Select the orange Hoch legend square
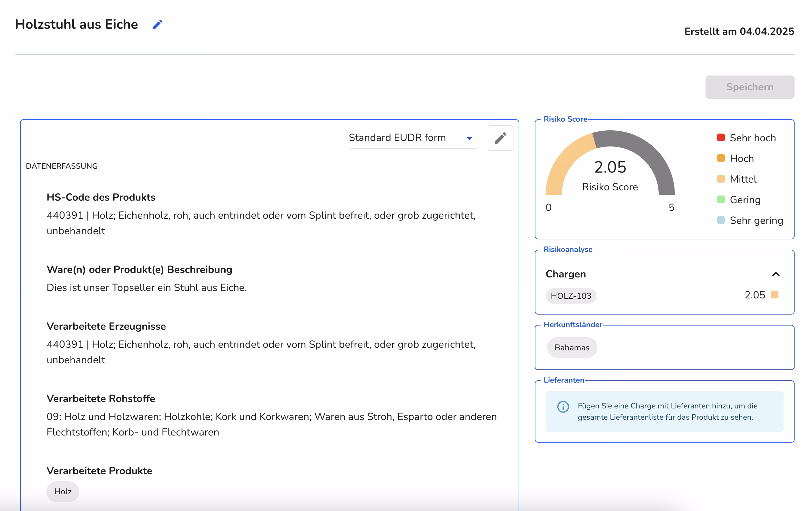This screenshot has height=511, width=812. (721, 158)
